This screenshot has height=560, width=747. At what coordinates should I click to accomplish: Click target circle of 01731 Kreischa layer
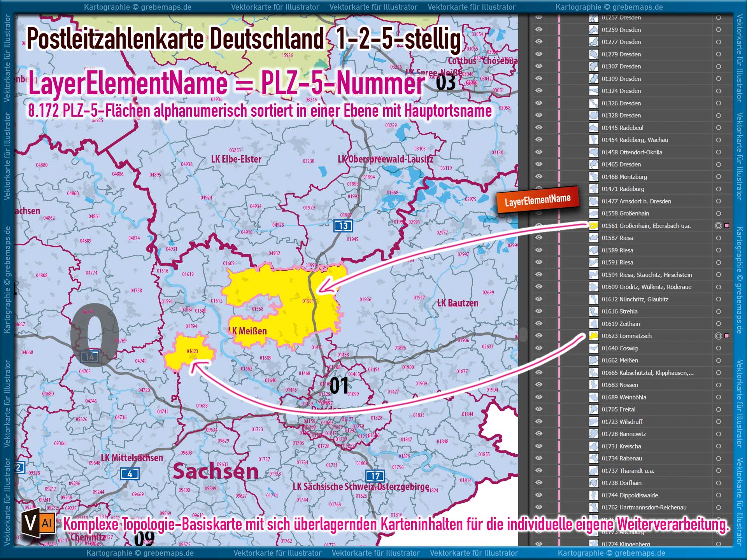(x=719, y=446)
